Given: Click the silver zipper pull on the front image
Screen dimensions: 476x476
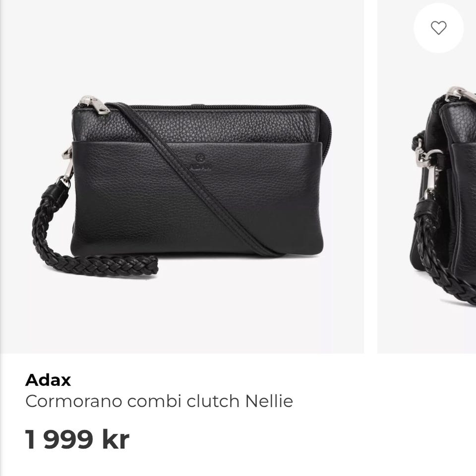Looking at the screenshot, I should pos(95,105).
